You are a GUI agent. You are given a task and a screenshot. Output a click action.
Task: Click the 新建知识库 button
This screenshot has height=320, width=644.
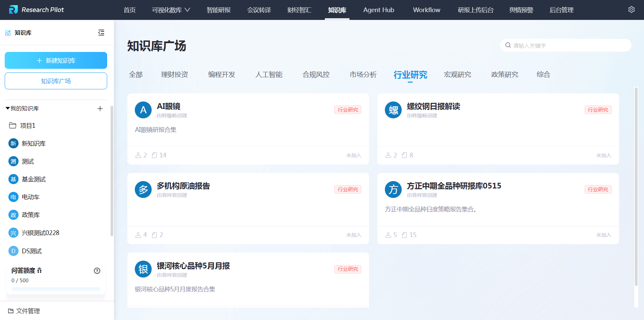56,60
